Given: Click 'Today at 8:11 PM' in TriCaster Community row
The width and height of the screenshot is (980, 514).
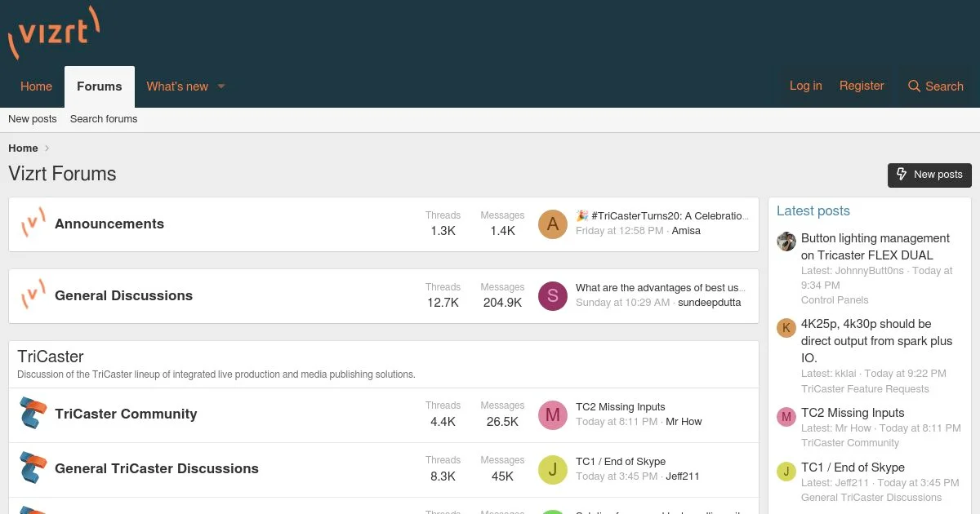Looking at the screenshot, I should 617,422.
